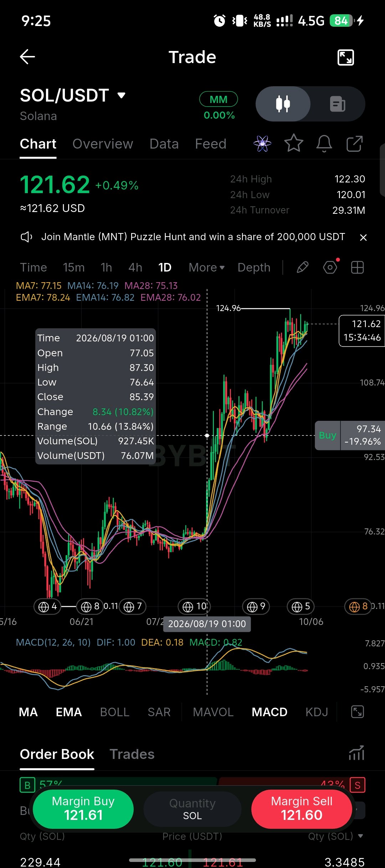Open fullscreen chart view icon
This screenshot has width=385, height=868.
tap(345, 57)
